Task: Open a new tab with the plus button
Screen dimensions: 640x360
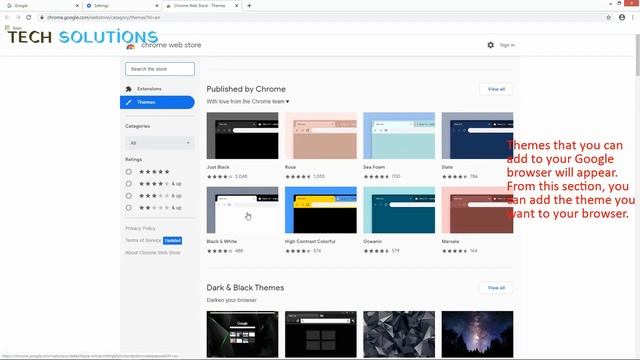Action: point(249,6)
